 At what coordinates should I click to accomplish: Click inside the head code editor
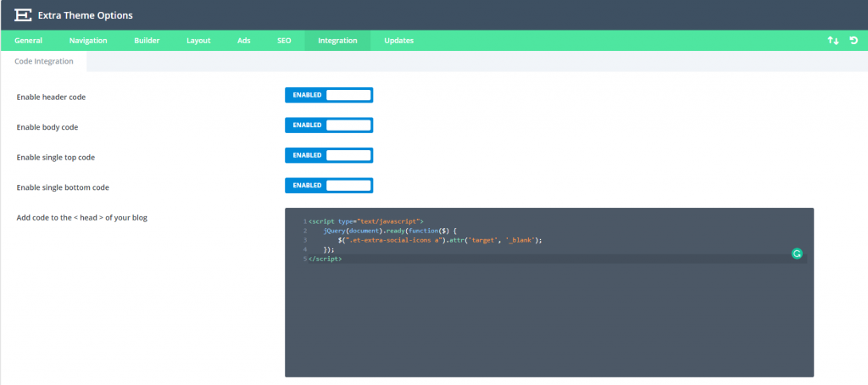(x=548, y=322)
